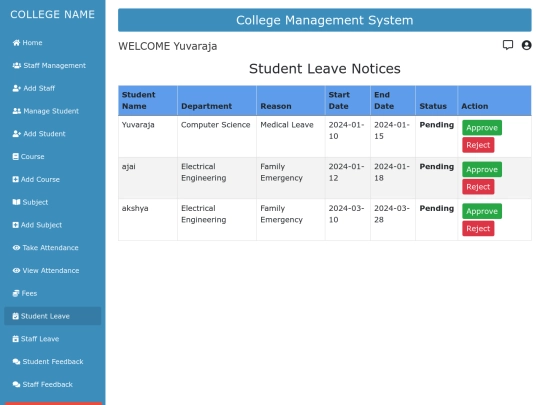
Task: Click the WELCOME Yuvaraja greeting text
Action: pyautogui.click(x=168, y=46)
